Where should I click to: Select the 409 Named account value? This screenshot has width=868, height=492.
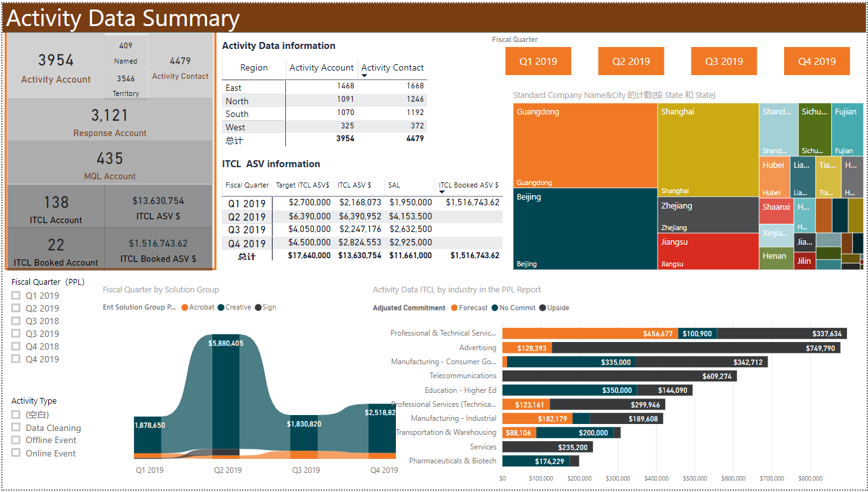click(x=126, y=46)
